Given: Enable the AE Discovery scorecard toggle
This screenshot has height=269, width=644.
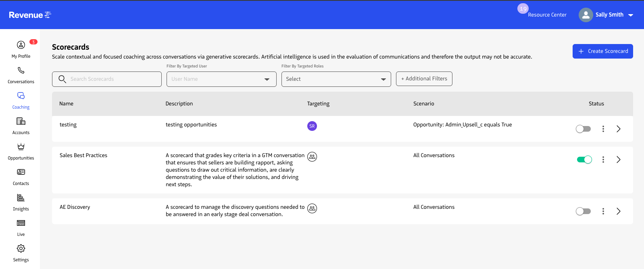Looking at the screenshot, I should point(584,211).
